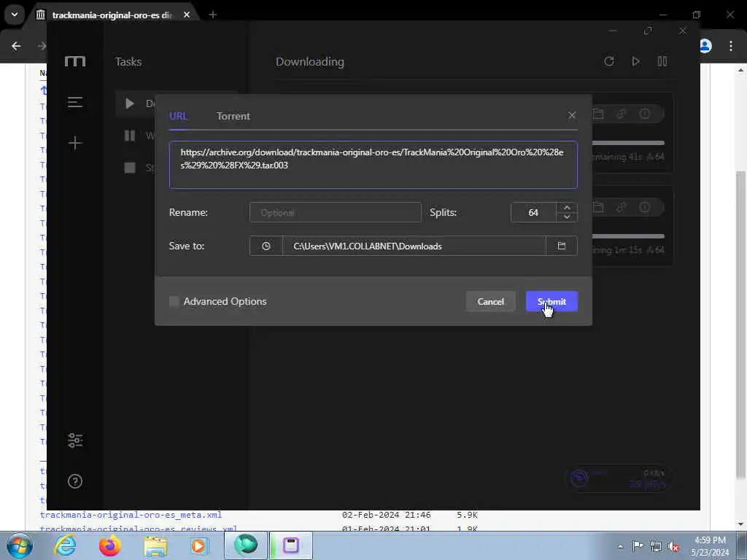Edit the Save to path field

(414, 246)
